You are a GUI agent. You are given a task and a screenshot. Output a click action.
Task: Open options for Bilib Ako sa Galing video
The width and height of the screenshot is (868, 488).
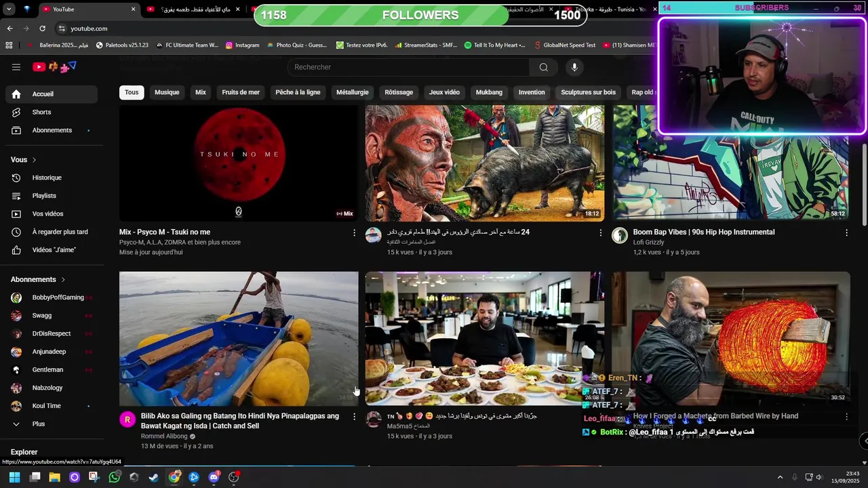click(354, 416)
